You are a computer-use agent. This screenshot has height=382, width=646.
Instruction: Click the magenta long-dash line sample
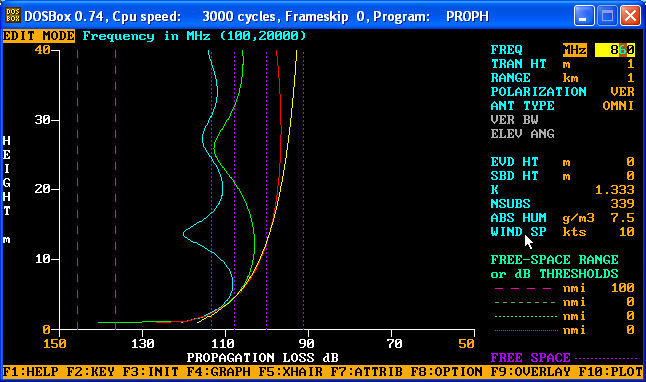(523, 288)
